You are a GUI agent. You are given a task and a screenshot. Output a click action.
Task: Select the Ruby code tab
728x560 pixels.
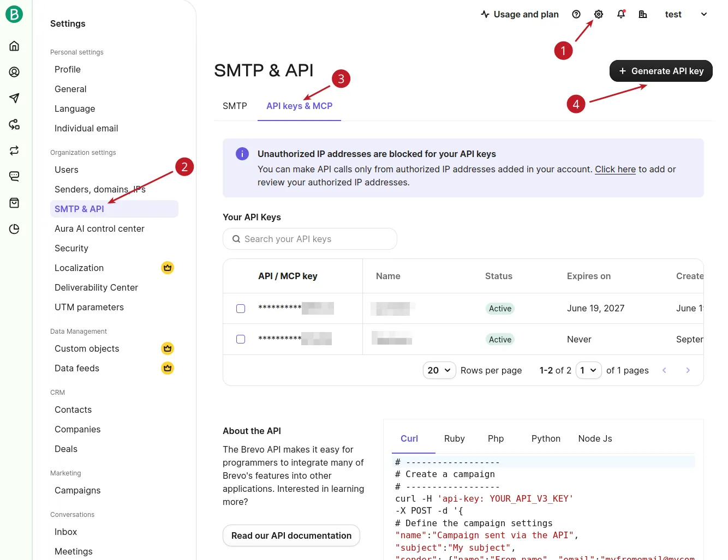pos(454,438)
